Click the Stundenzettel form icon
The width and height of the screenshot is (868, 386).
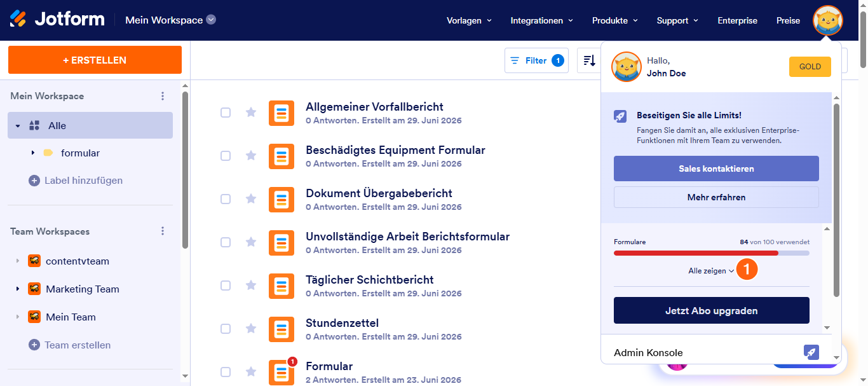pyautogui.click(x=281, y=329)
